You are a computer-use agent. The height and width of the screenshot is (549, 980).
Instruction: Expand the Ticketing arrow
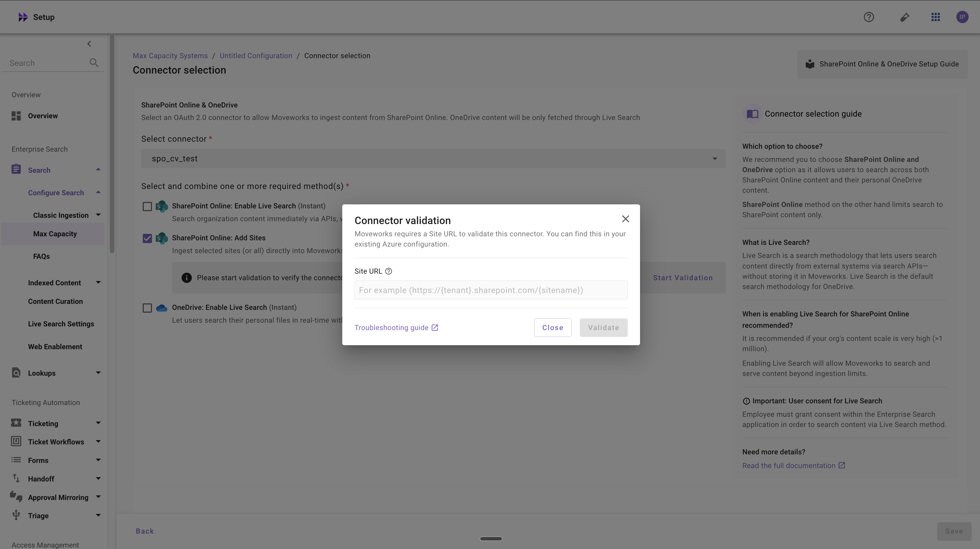pos(98,423)
